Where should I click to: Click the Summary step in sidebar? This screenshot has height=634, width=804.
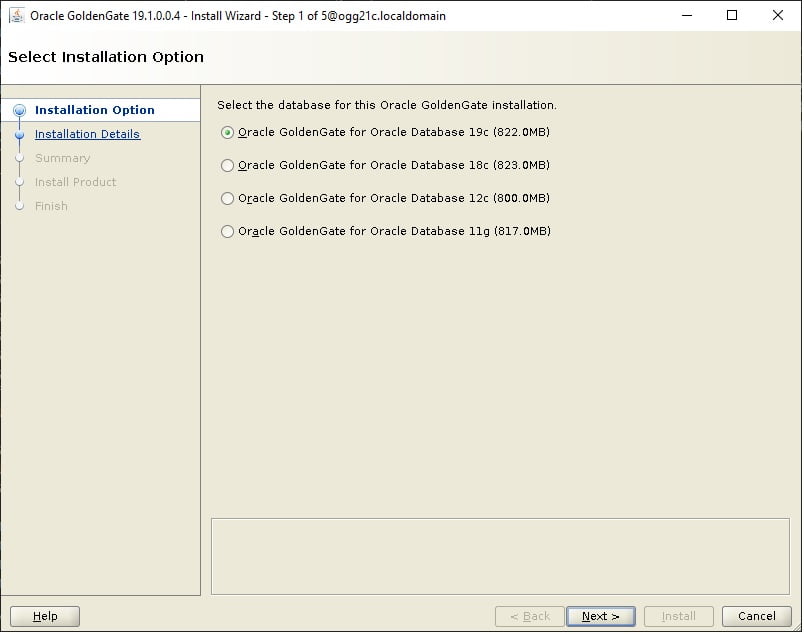point(63,158)
